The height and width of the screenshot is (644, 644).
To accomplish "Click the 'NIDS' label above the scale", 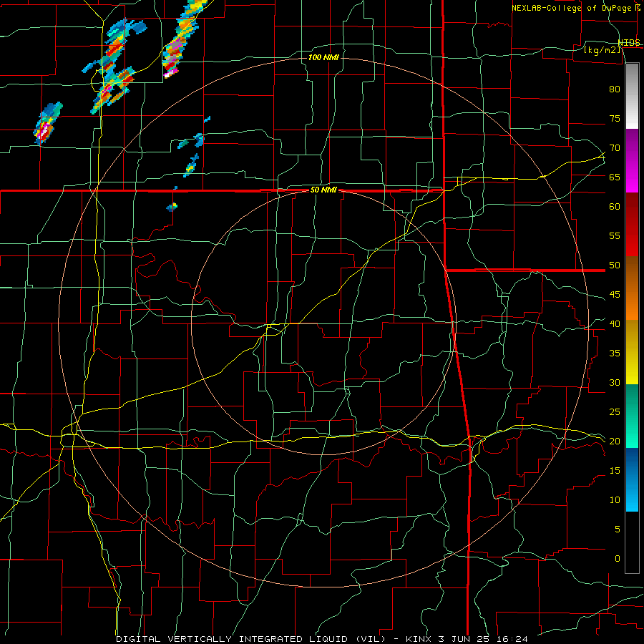I will point(629,43).
